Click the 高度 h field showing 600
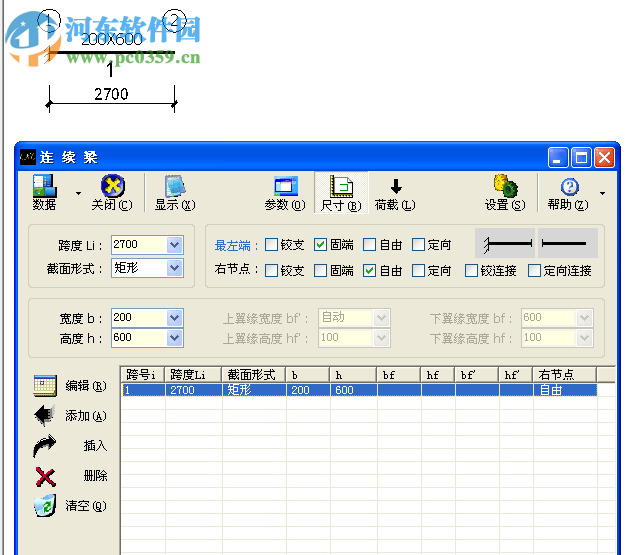Viewport: 633px width, 555px height. click(139, 338)
